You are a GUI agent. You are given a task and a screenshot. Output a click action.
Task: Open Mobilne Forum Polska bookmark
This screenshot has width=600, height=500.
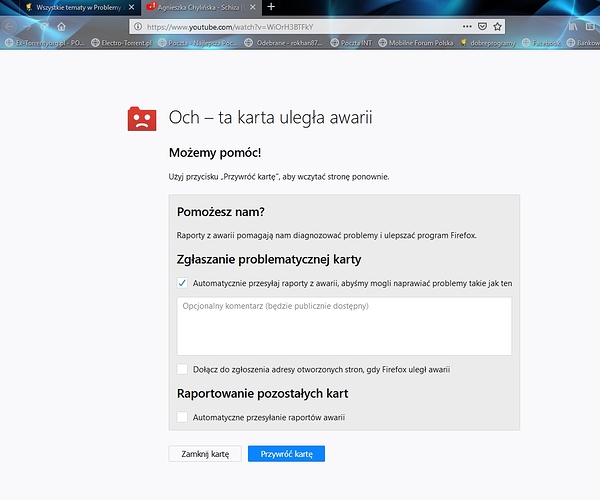[x=416, y=43]
